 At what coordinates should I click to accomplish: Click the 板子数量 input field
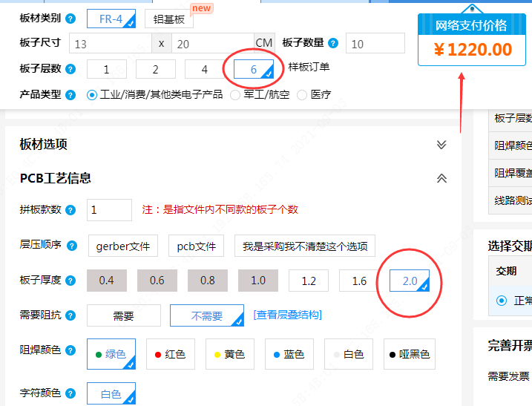tap(375, 44)
